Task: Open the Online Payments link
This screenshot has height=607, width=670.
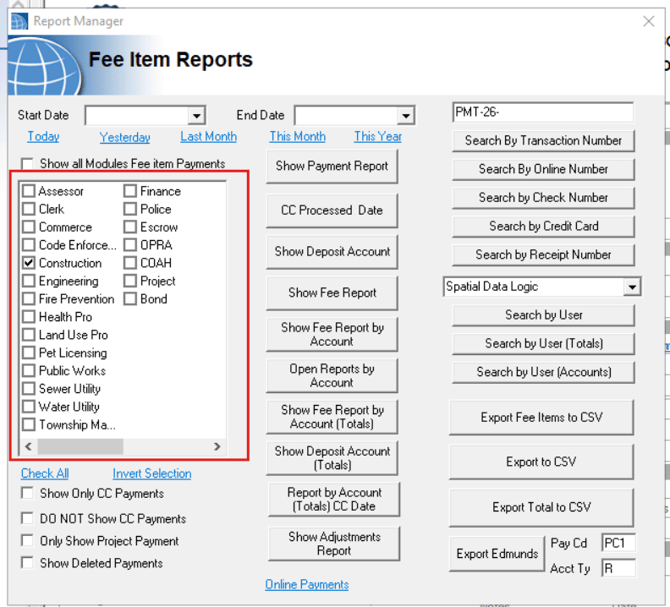Action: (307, 585)
